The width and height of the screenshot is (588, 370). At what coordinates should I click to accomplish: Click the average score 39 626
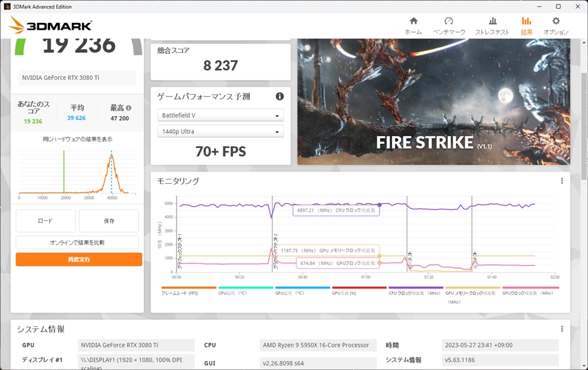(x=76, y=118)
